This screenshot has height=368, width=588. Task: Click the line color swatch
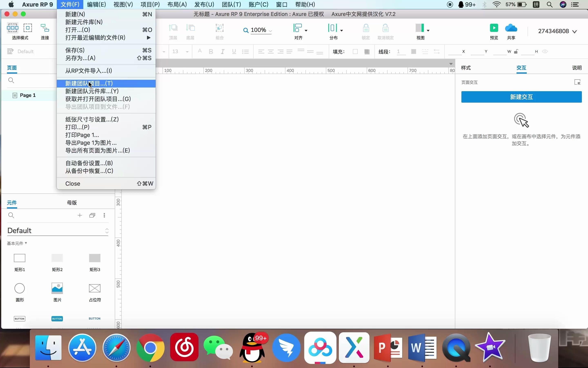(414, 51)
